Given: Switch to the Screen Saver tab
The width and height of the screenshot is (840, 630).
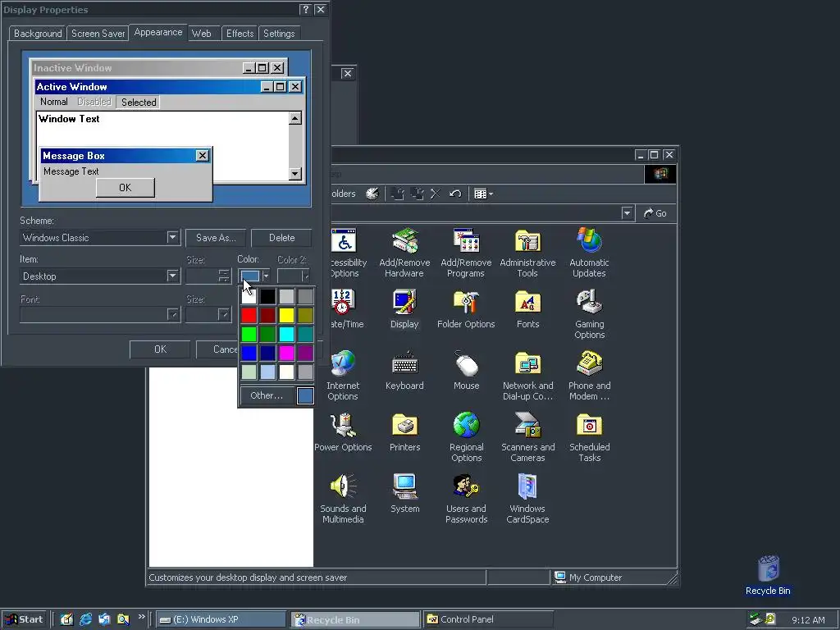Looking at the screenshot, I should pyautogui.click(x=98, y=33).
